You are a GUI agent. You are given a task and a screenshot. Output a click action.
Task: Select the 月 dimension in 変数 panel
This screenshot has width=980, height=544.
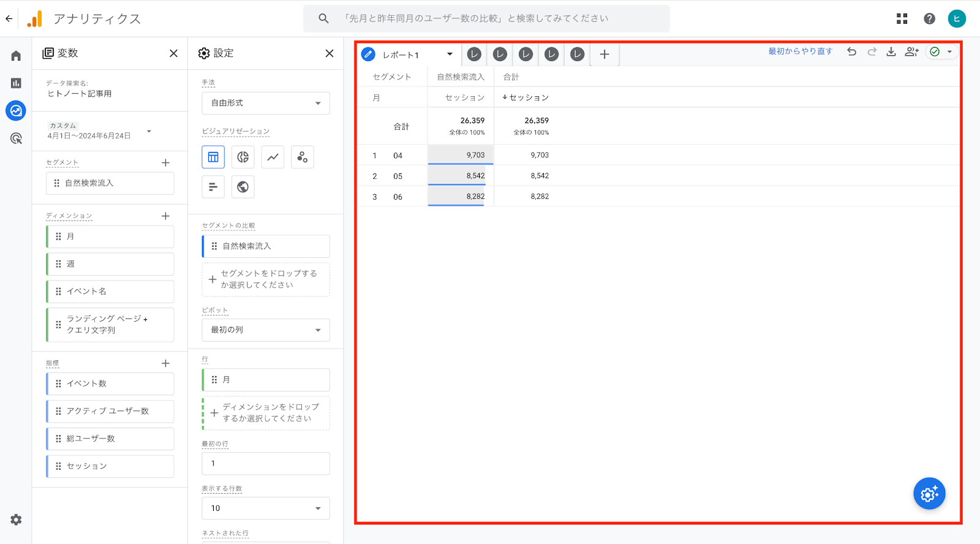[x=110, y=236]
